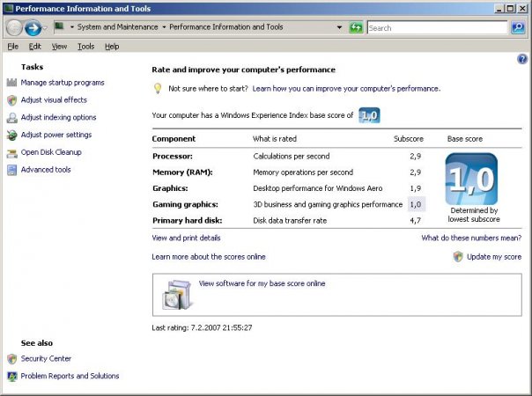Viewport: 532px width, 396px height.
Task: Open View and print details
Action: pyautogui.click(x=186, y=238)
